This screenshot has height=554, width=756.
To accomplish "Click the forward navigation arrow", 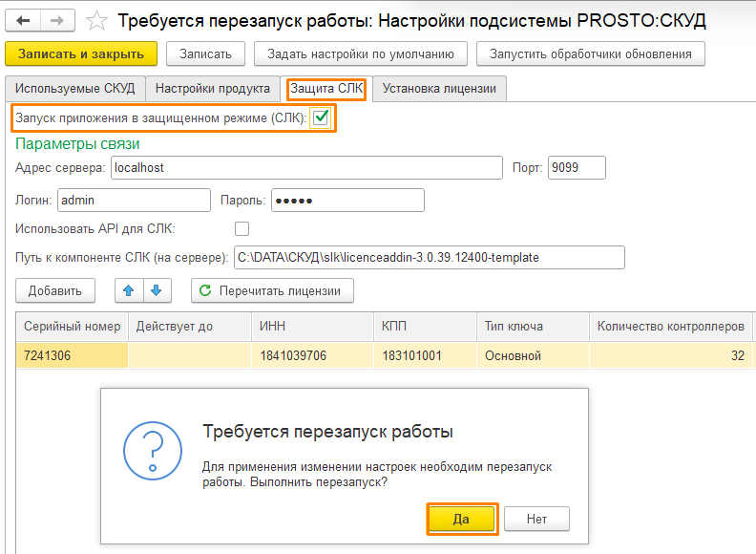I will pos(56,19).
